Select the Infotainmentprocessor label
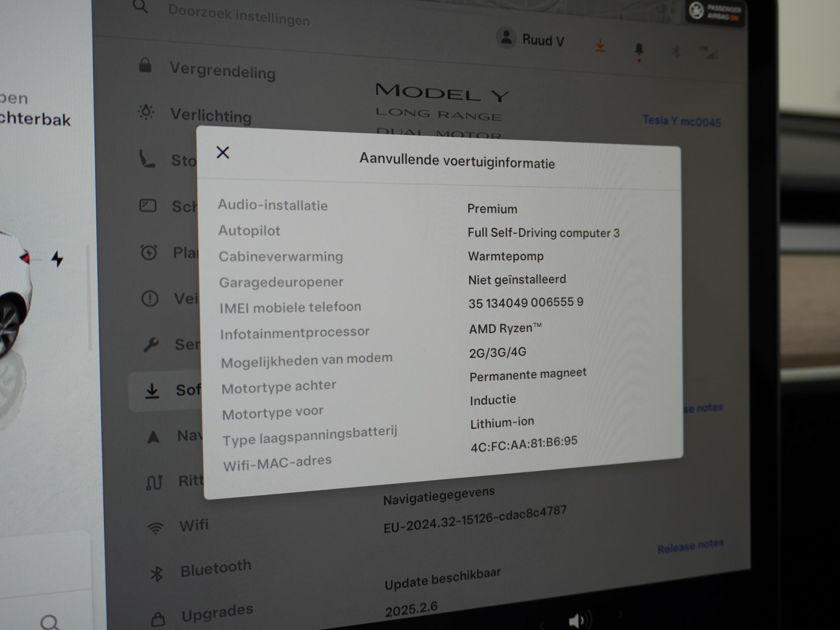840x630 pixels. pyautogui.click(x=295, y=333)
